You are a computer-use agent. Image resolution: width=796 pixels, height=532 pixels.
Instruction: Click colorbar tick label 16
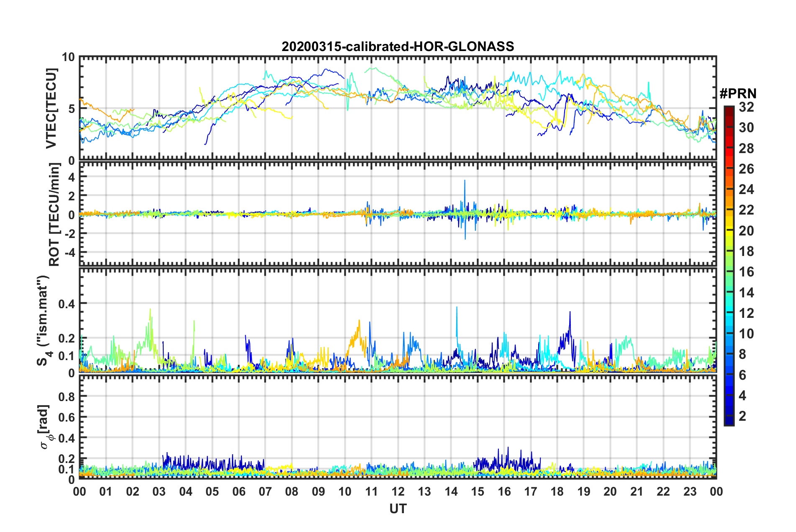[x=746, y=272]
